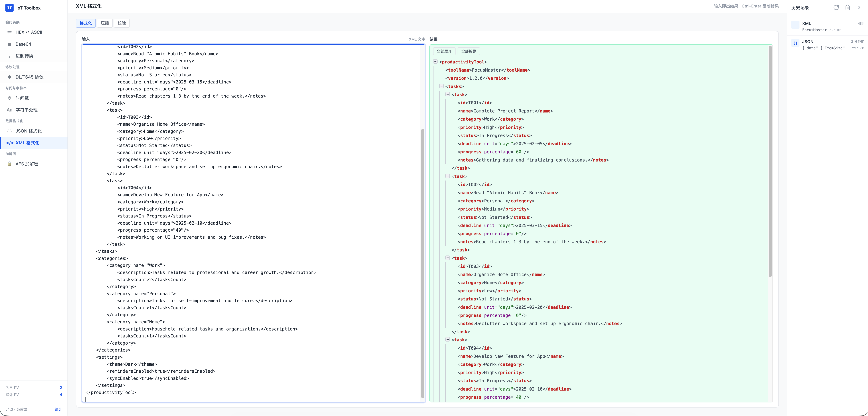This screenshot has height=416, width=868.
Task: Collapse the history panel with the chevron
Action: pos(859,7)
